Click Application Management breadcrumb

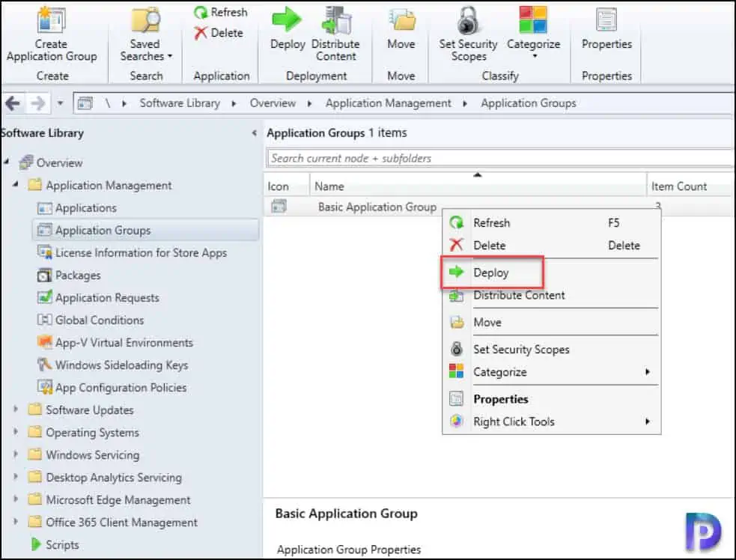pos(388,103)
